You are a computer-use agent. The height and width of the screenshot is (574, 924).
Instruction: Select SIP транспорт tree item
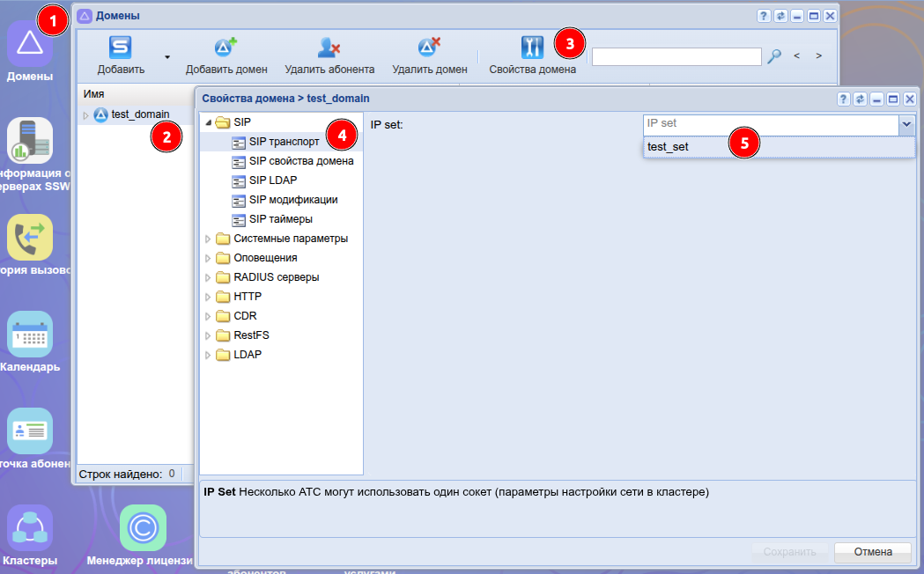pyautogui.click(x=284, y=142)
